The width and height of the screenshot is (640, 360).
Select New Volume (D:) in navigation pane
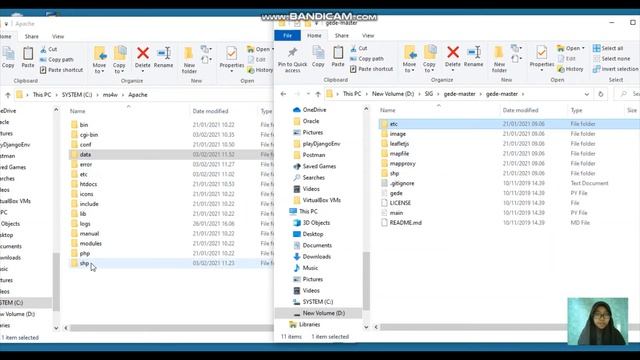(323, 313)
